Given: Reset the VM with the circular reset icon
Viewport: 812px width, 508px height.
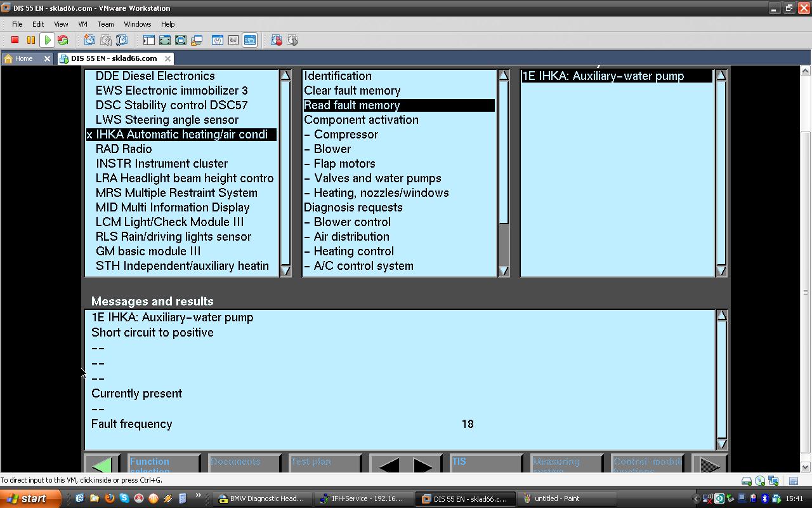Looking at the screenshot, I should pos(63,40).
